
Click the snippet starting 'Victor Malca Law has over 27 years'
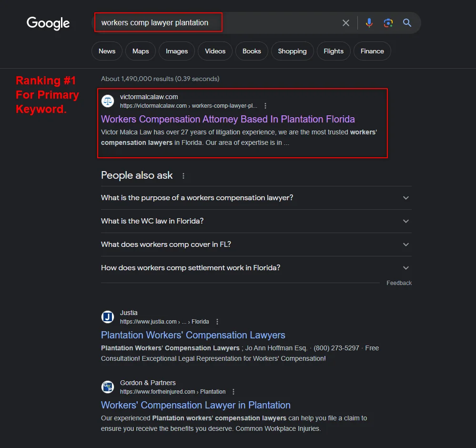(x=239, y=137)
